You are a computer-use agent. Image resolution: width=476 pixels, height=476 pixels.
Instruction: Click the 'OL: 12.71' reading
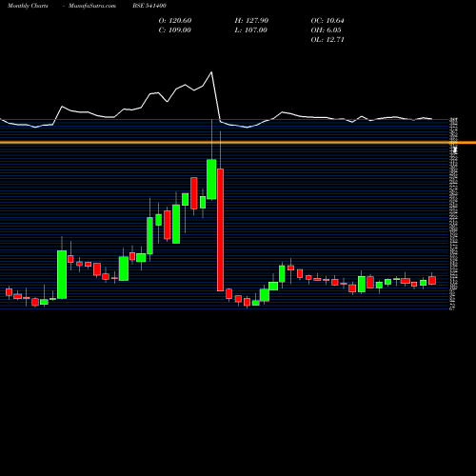(327, 40)
